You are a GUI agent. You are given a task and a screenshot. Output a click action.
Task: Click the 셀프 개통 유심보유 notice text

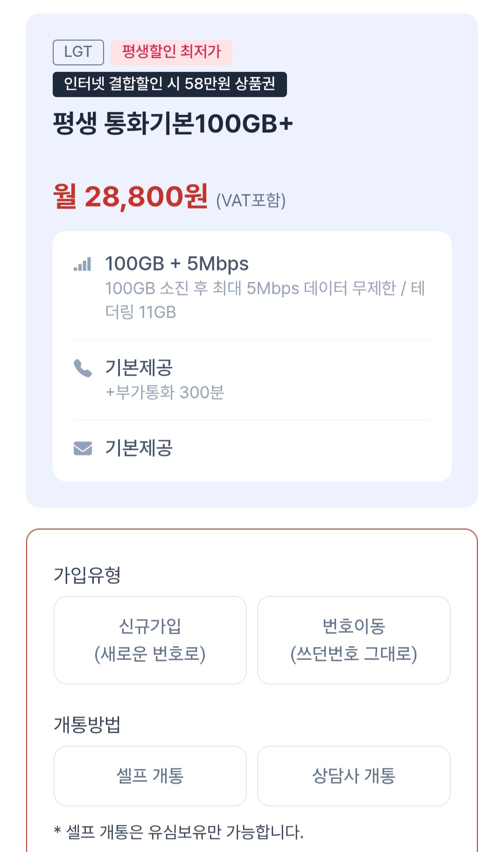point(179,832)
